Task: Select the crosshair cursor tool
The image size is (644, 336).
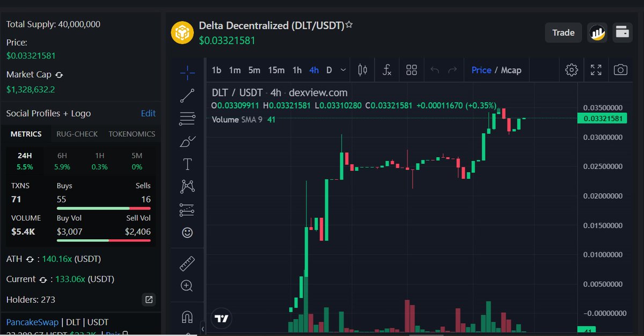Action: point(187,71)
